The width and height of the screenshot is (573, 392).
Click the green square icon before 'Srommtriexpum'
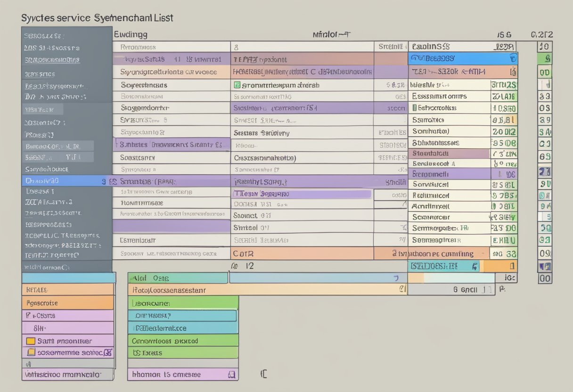tap(237, 85)
